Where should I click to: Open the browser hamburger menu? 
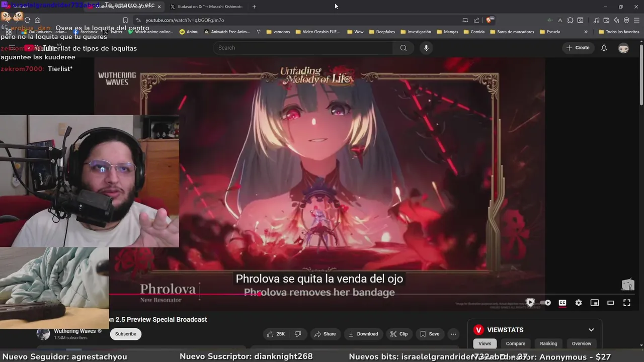click(x=636, y=20)
